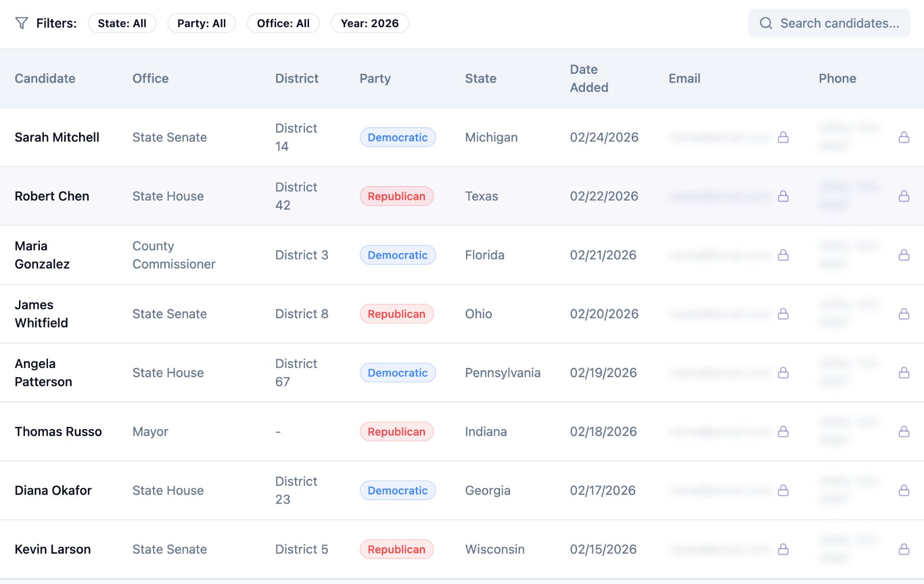Click the Michigan state cell
924x584 pixels.
[x=491, y=137]
